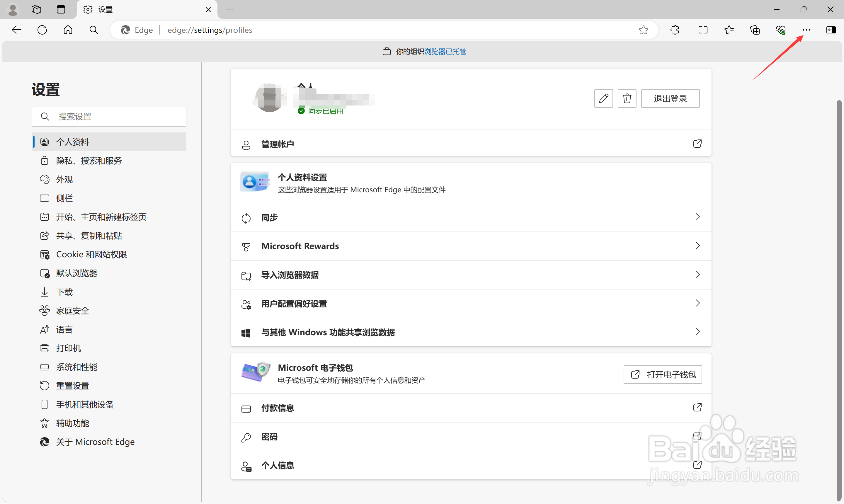
Task: Open a new tab with plus button
Action: pos(230,9)
